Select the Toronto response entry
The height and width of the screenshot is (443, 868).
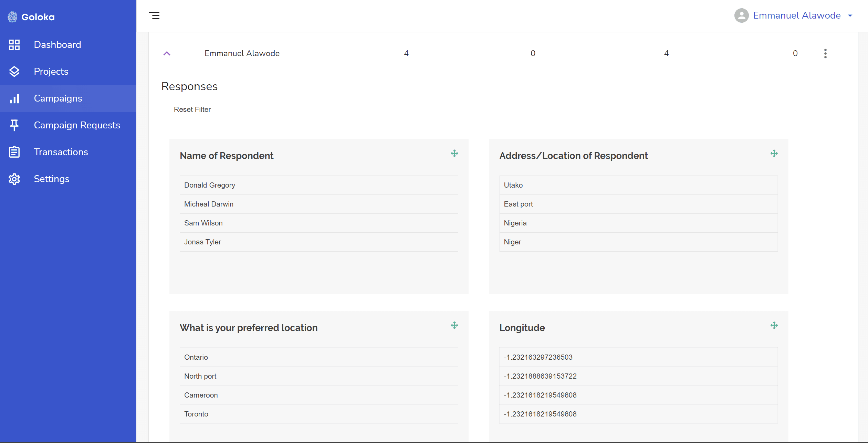(x=196, y=414)
